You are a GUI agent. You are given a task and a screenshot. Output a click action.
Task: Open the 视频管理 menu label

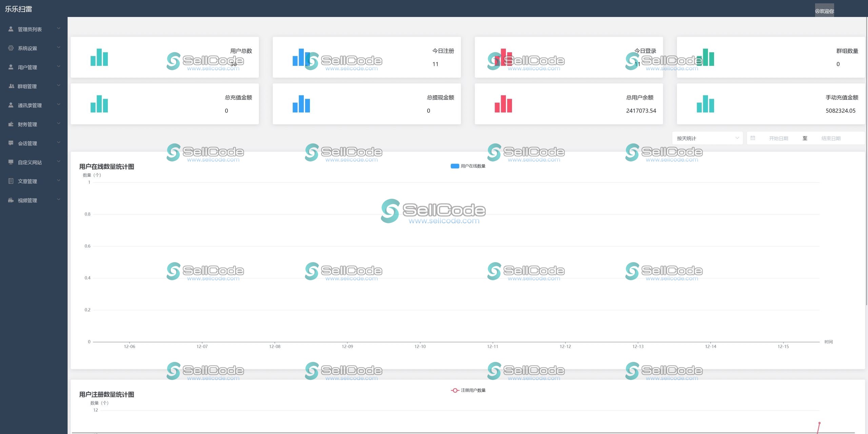(x=27, y=201)
